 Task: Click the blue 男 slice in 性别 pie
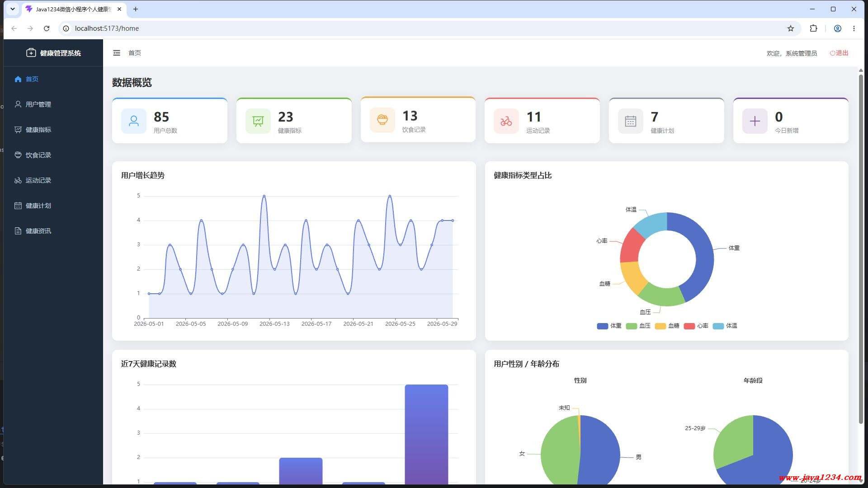point(601,452)
